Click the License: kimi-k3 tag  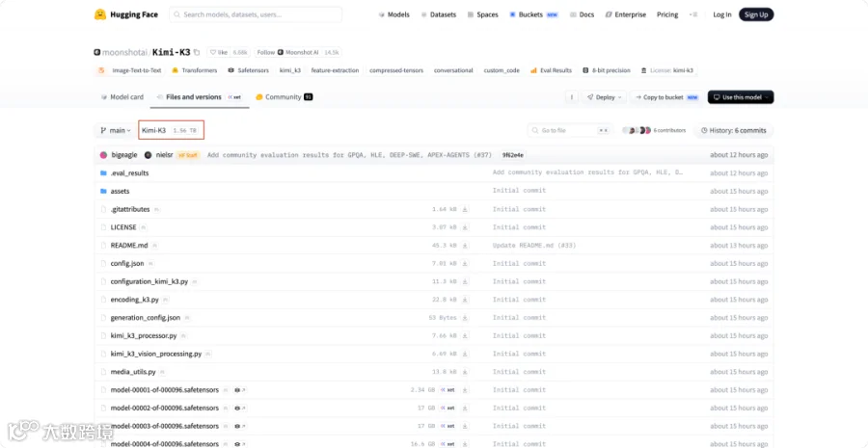[x=667, y=70]
